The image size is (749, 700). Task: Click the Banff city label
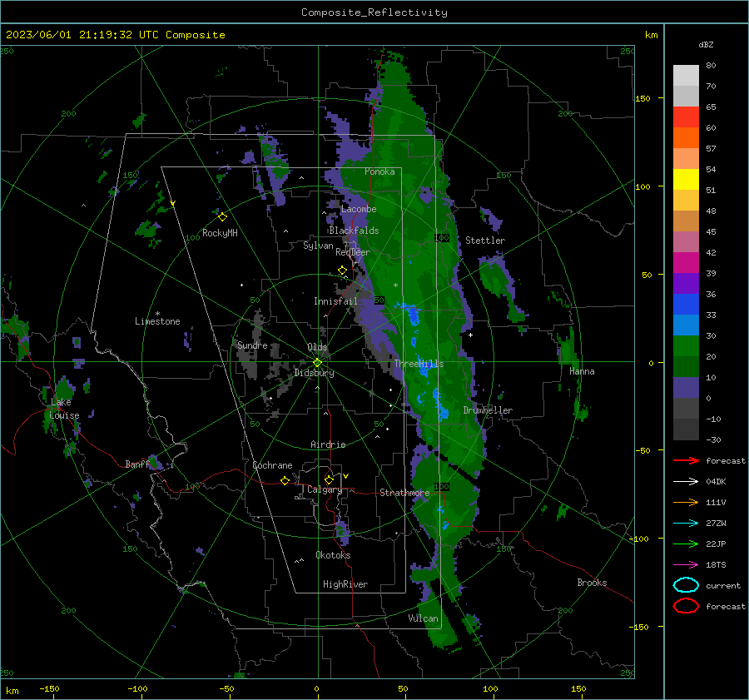tap(137, 464)
